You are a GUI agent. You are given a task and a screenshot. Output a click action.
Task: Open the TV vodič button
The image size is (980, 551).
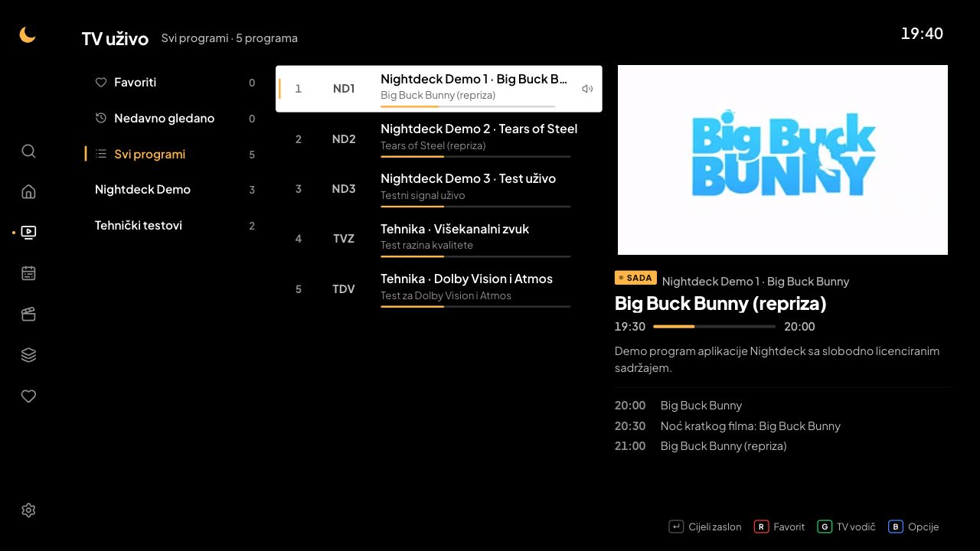[x=846, y=527]
